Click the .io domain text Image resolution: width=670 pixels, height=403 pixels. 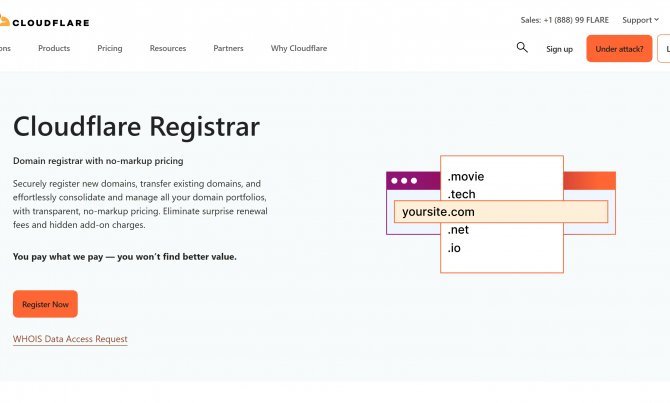click(x=454, y=248)
